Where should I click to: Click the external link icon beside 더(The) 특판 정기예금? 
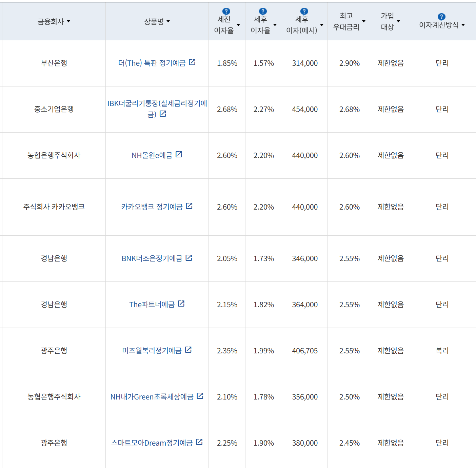click(193, 62)
